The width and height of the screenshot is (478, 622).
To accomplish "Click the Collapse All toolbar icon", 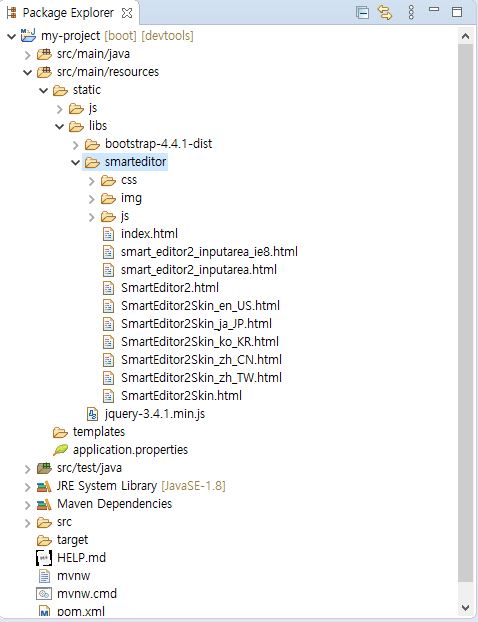I will click(362, 13).
